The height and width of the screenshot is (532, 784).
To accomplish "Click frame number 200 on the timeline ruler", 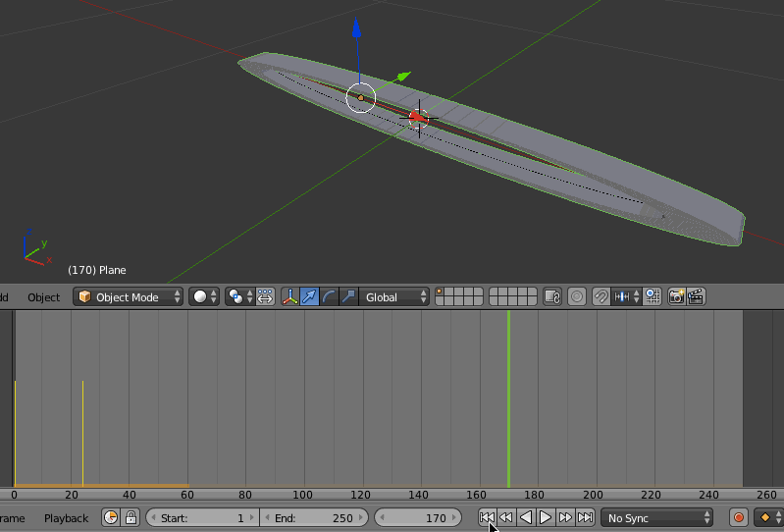I will click(593, 495).
